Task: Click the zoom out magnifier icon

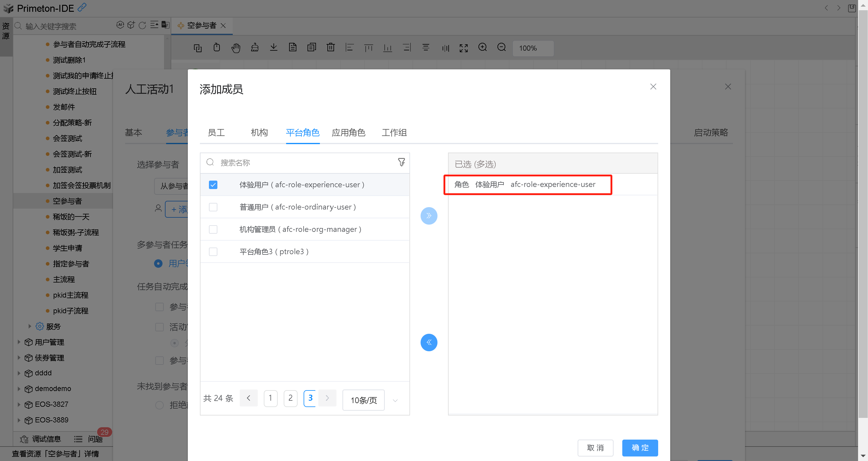Action: [x=501, y=48]
